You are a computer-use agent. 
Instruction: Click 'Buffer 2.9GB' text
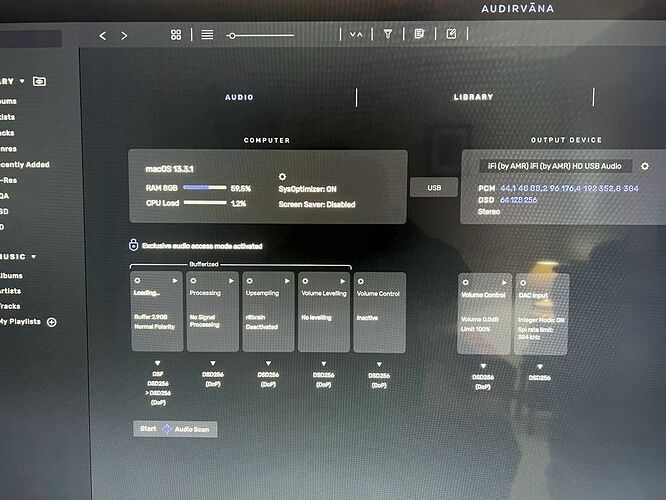[151, 317]
